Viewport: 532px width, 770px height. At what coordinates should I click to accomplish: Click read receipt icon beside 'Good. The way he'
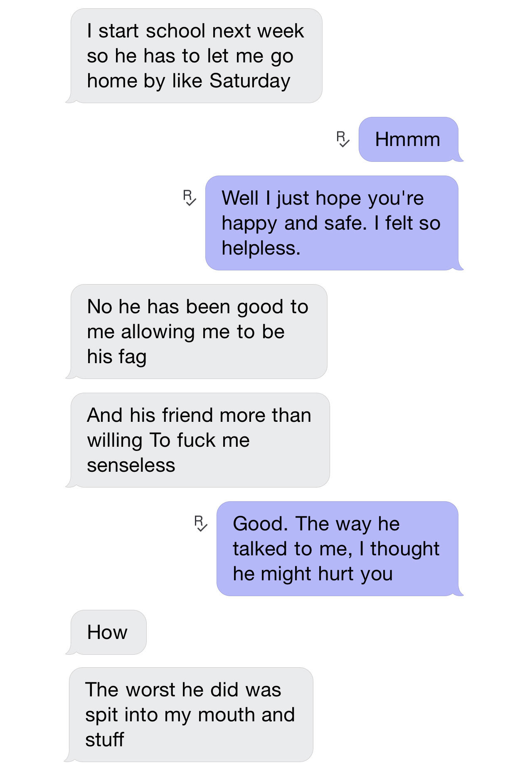click(x=201, y=523)
